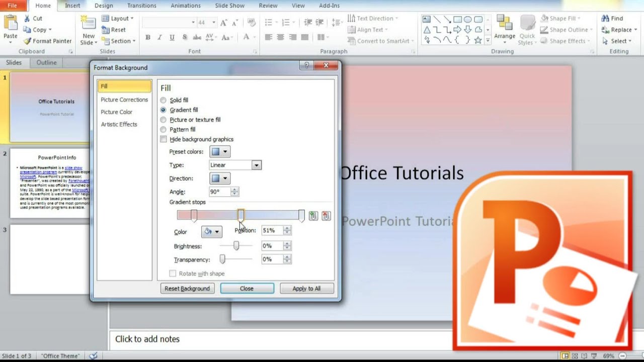This screenshot has height=362, width=644.
Task: Click the Remove gradient stop icon
Action: point(326,216)
